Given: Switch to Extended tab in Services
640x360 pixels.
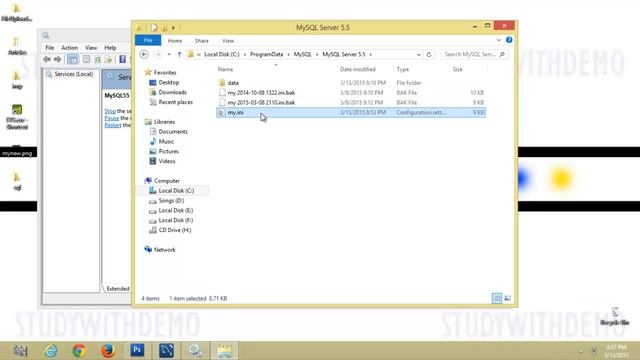Looking at the screenshot, I should click(x=118, y=289).
